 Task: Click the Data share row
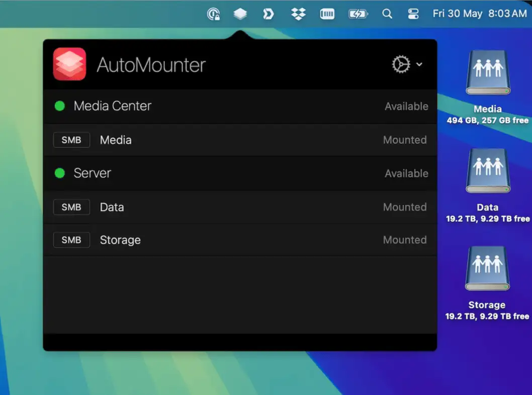[x=240, y=207]
